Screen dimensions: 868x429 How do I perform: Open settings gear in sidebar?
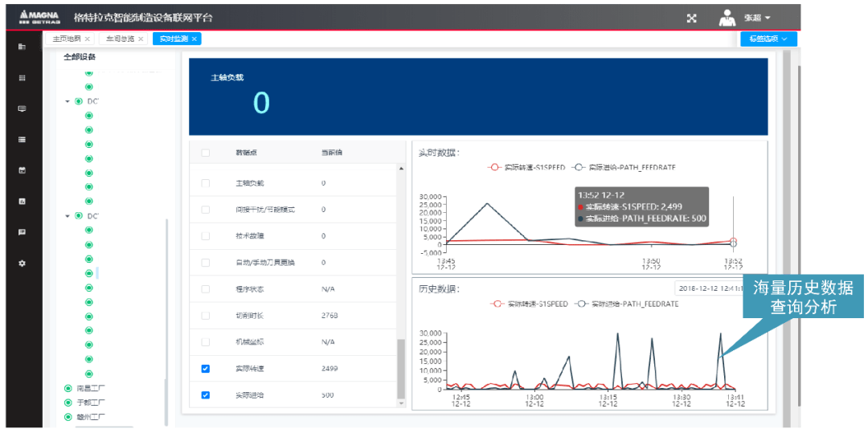click(x=23, y=264)
